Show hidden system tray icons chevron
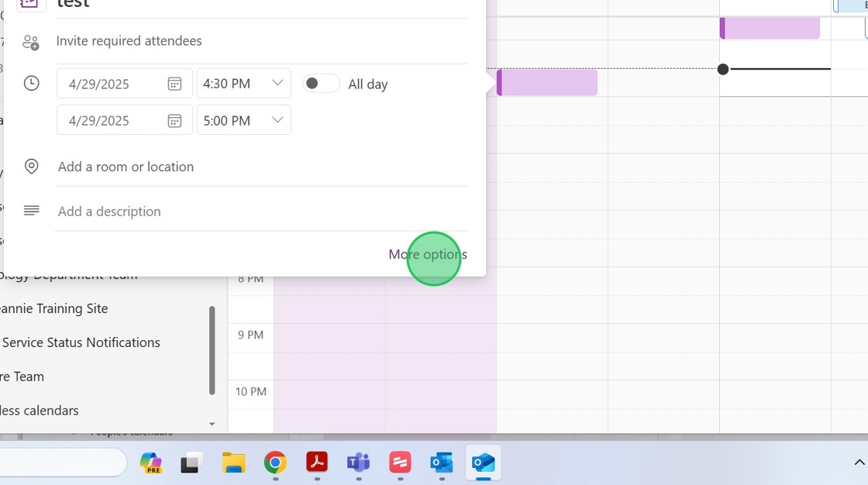The image size is (868, 485). point(859,463)
